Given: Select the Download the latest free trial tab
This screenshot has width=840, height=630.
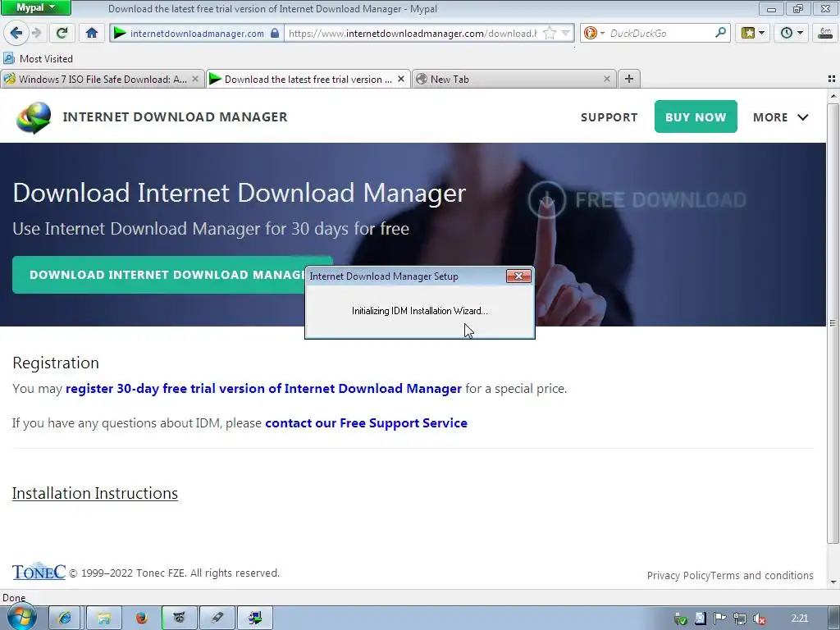Looking at the screenshot, I should [x=308, y=80].
